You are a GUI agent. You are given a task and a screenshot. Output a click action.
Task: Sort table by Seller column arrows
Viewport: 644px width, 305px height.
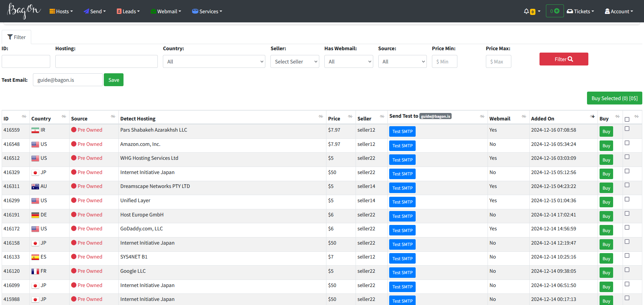[x=382, y=116]
